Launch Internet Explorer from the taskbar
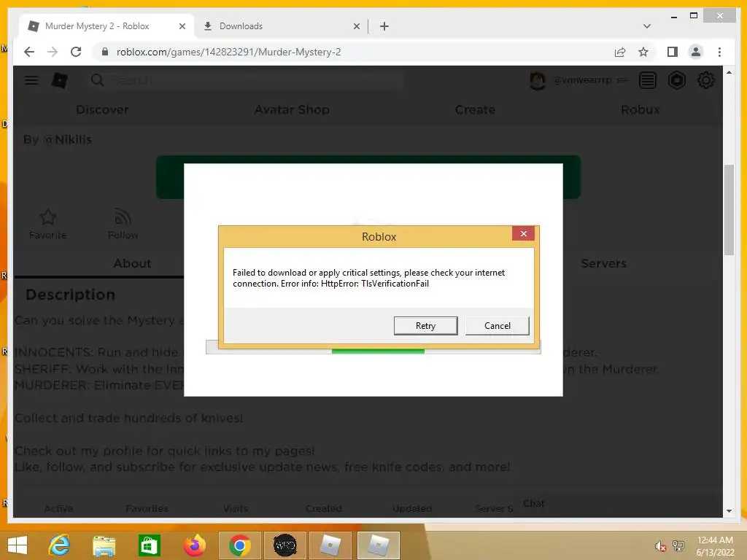Screen dimensions: 747x560 [60, 545]
